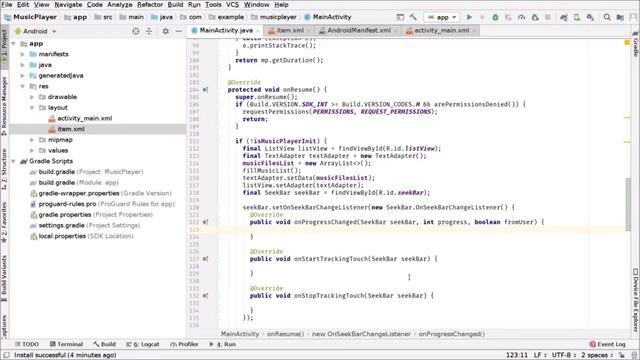Expand the drawable folder
The height and width of the screenshot is (360, 640).
(x=32, y=97)
